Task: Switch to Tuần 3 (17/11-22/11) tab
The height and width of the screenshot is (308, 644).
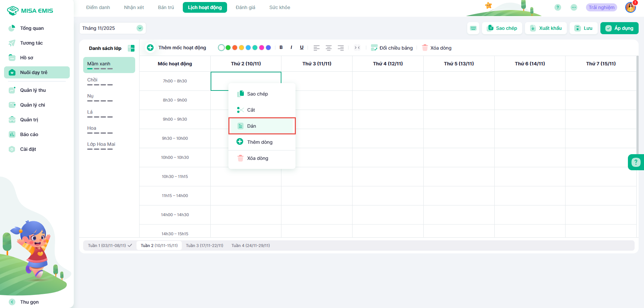Action: (x=204, y=246)
